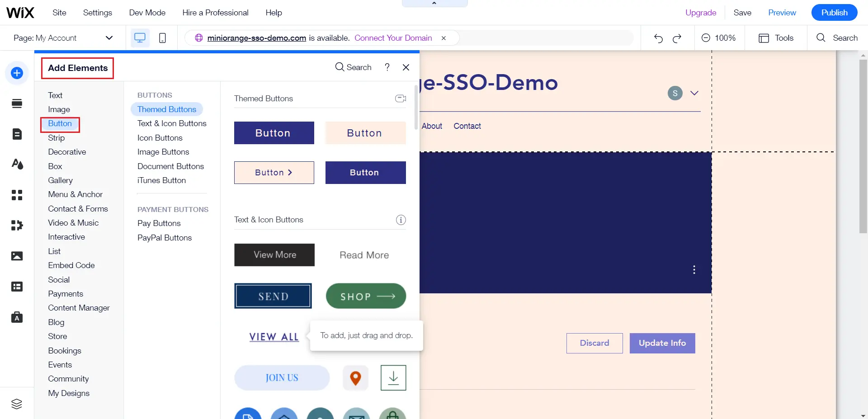
Task: Open the VIEW ALL buttons link
Action: coord(274,336)
